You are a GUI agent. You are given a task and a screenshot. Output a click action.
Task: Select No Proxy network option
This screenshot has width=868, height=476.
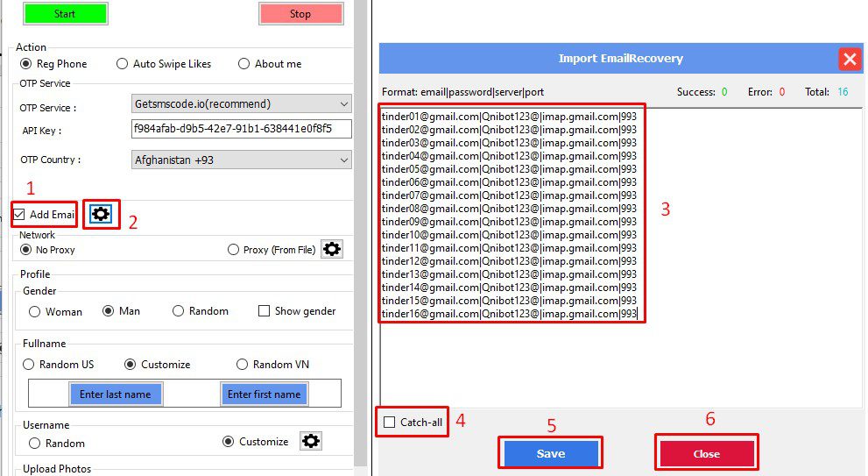tap(47, 250)
